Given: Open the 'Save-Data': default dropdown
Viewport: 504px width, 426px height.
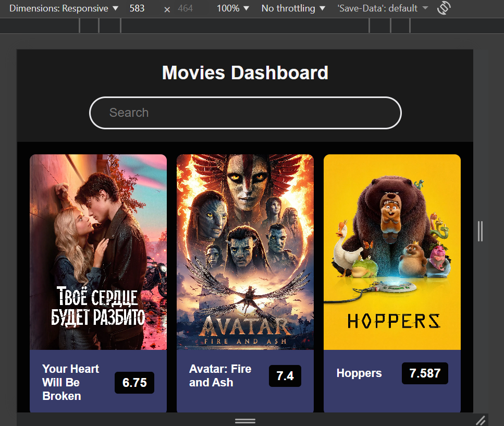Looking at the screenshot, I should (x=383, y=8).
